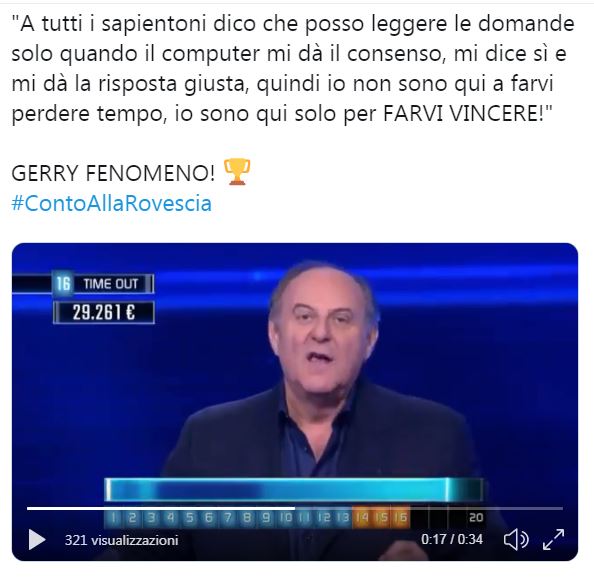594x586 pixels.
Task: Click the 321 visualizzazioni view count
Action: click(121, 540)
